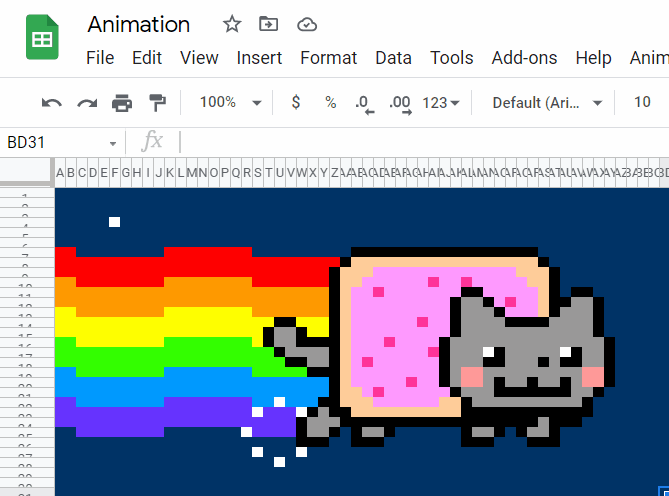Check the cloud save status icon
Image resolution: width=669 pixels, height=496 pixels.
point(307,24)
